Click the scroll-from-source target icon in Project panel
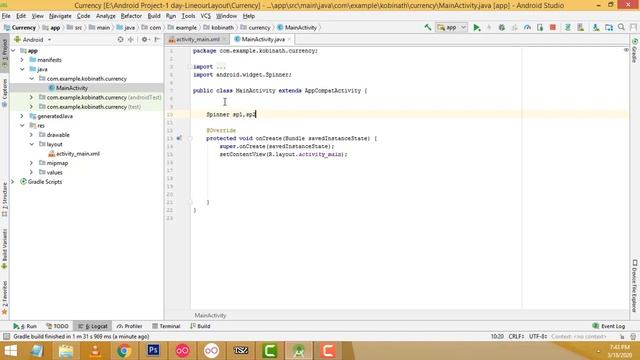Screen dimensions: 640x360 point(120,40)
